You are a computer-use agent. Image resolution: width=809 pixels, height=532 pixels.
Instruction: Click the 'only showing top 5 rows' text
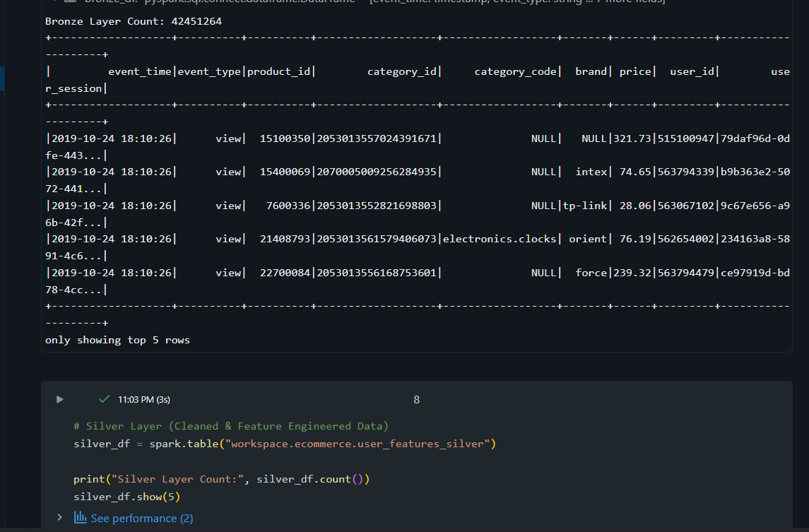click(117, 340)
